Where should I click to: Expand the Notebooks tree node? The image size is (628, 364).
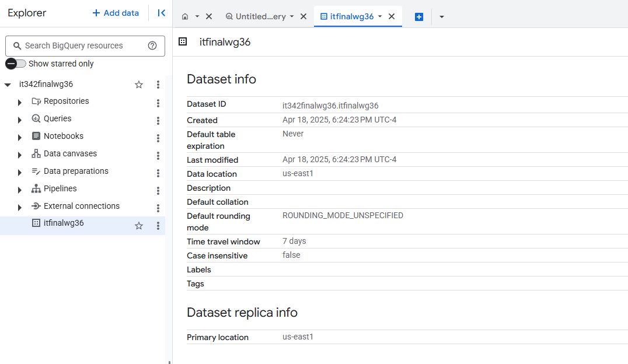(20, 138)
